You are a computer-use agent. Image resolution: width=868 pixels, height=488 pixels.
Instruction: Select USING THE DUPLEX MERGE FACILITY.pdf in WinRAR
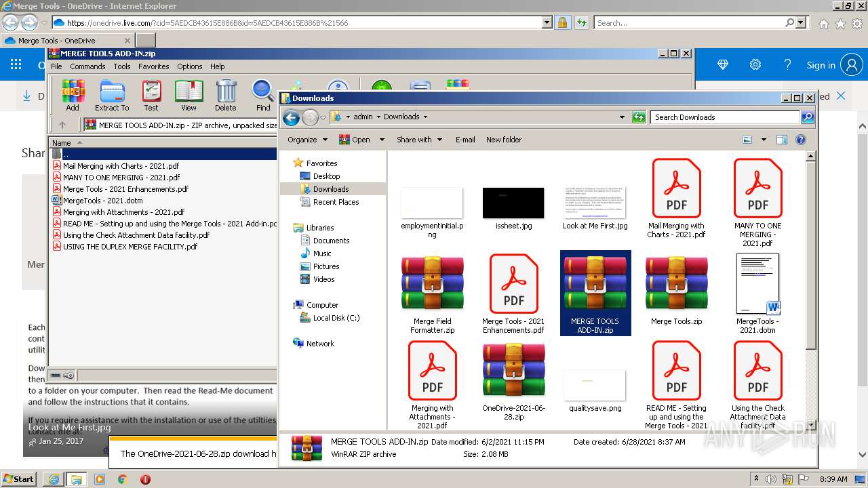coord(130,247)
